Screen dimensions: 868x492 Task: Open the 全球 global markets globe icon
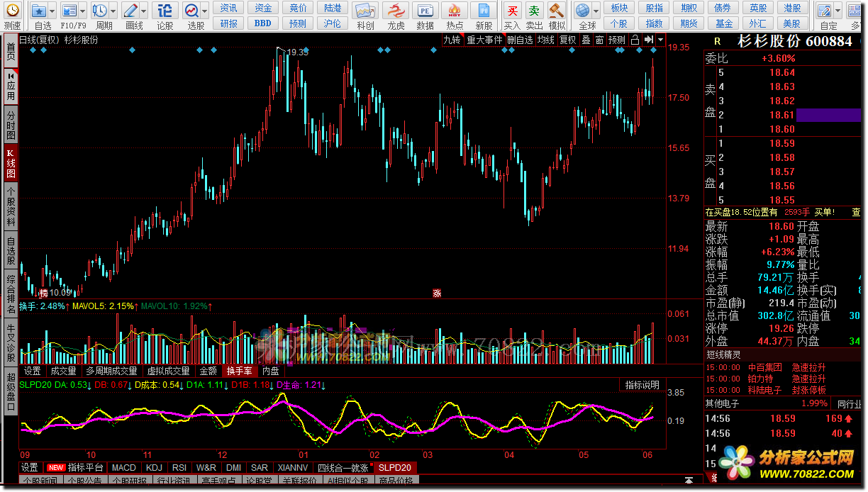coord(583,11)
